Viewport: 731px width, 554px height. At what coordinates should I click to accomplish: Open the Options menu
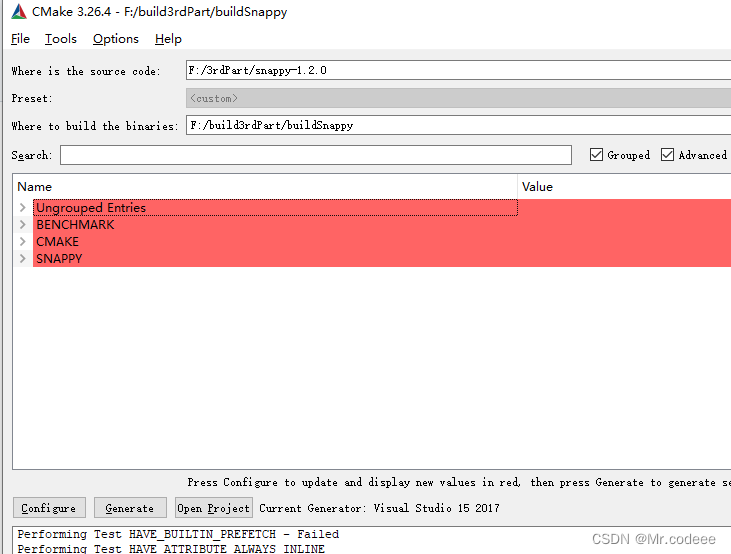click(x=116, y=39)
